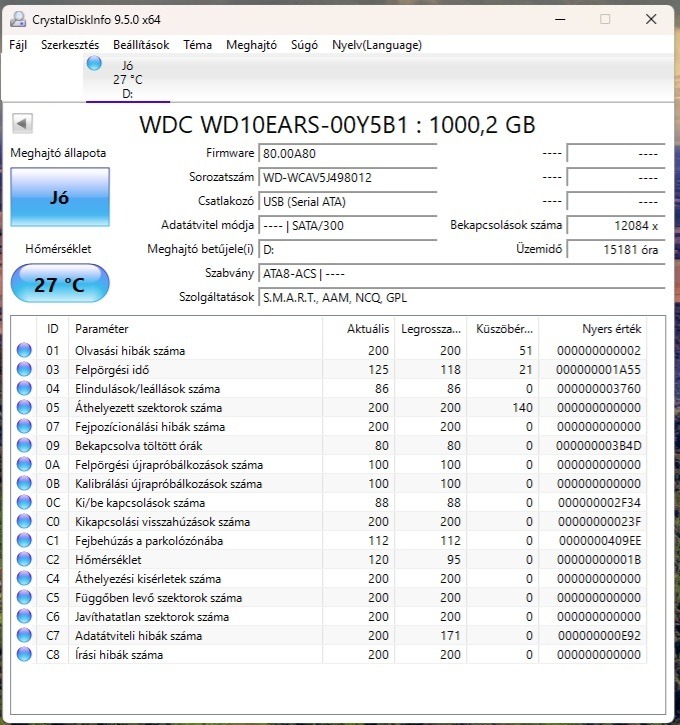Click status orb for Áthelyezési kísérletek száma
Image resolution: width=680 pixels, height=725 pixels.
(24, 578)
